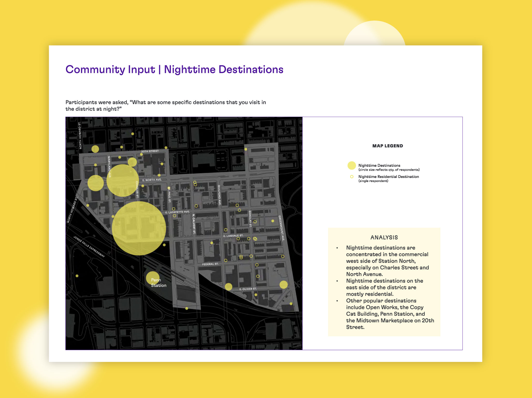Click the small yellow dot west of Penn Station
This screenshot has width=532, height=398.
pos(77,276)
